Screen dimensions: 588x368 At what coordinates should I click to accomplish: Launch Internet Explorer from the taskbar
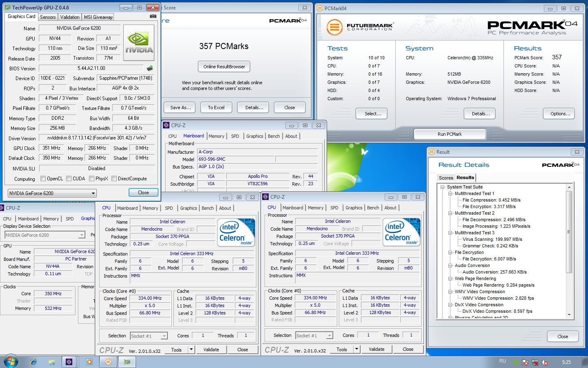point(33,362)
